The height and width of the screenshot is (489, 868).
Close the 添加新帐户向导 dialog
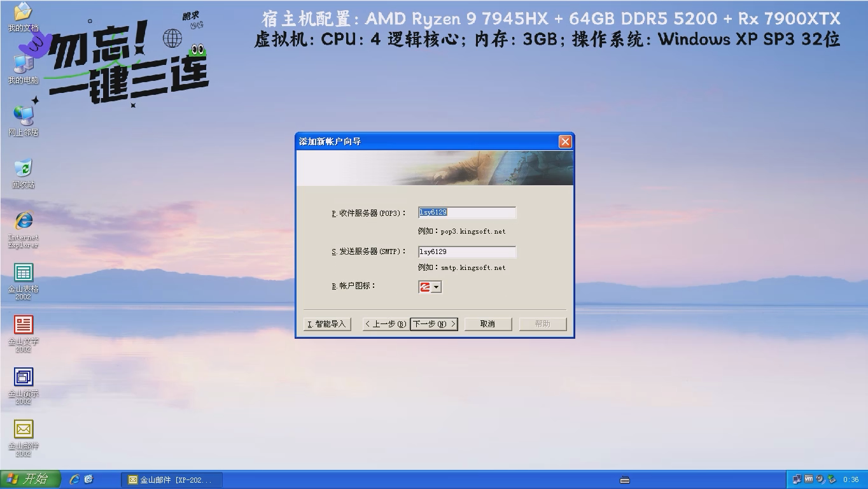pyautogui.click(x=565, y=141)
